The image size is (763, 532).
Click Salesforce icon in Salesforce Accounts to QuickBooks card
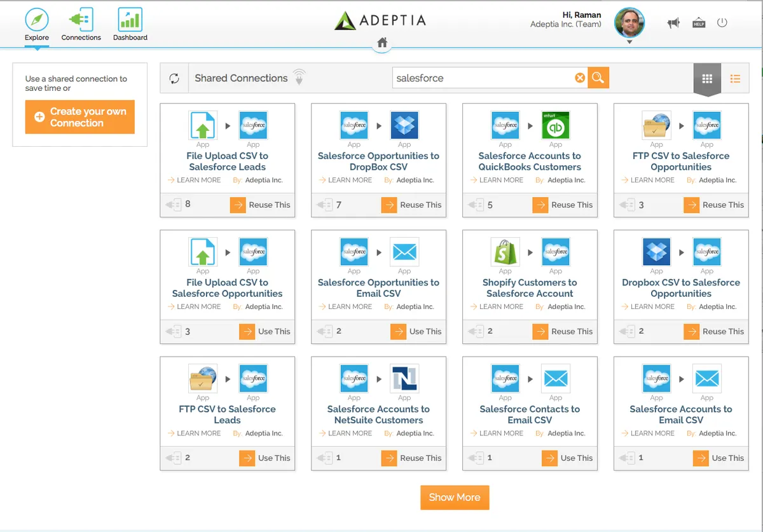tap(505, 125)
